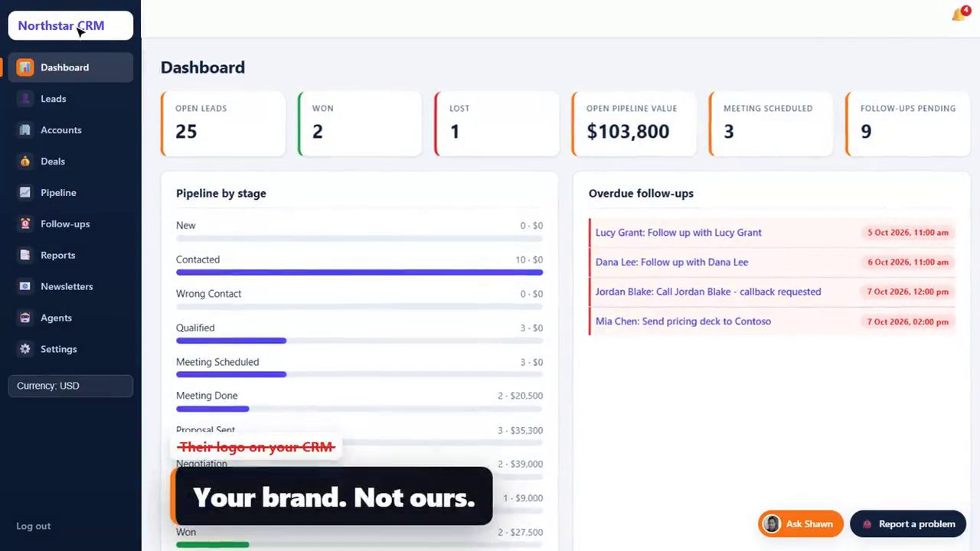Check the notification bell with badge
The image size is (980, 551).
[x=960, y=14]
